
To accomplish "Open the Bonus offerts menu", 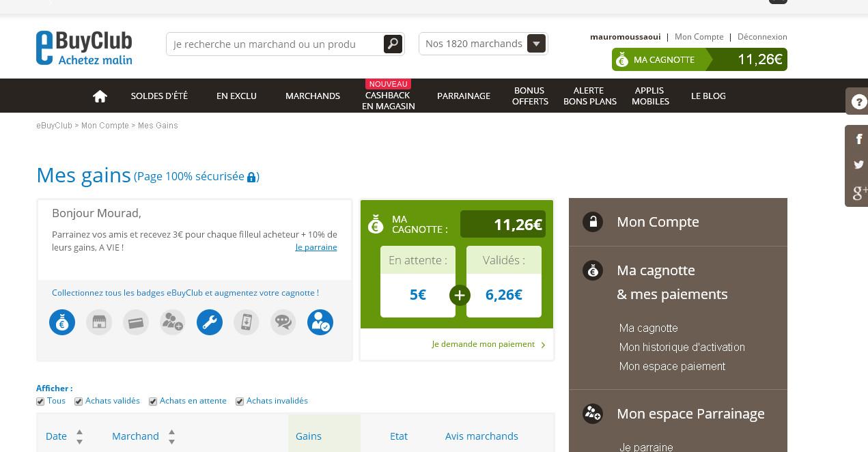I will coord(530,96).
